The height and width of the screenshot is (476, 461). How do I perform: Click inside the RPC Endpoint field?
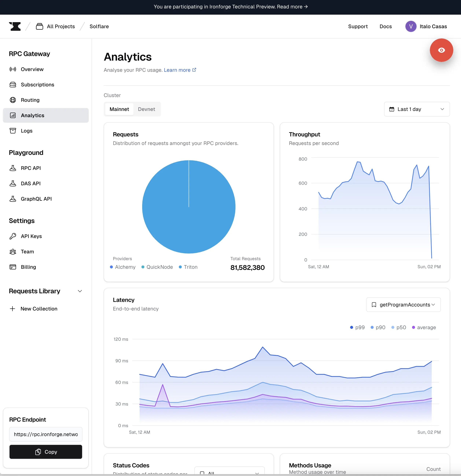(46, 434)
